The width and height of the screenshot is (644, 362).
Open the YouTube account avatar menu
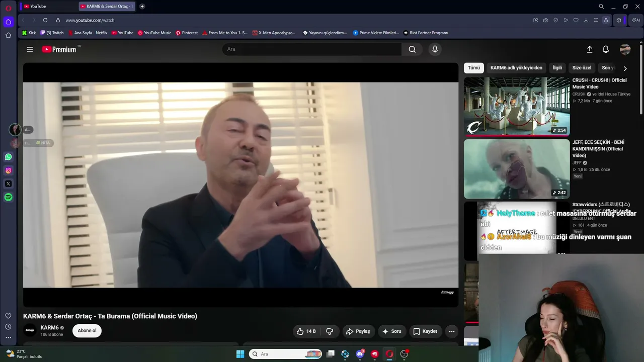[625, 49]
